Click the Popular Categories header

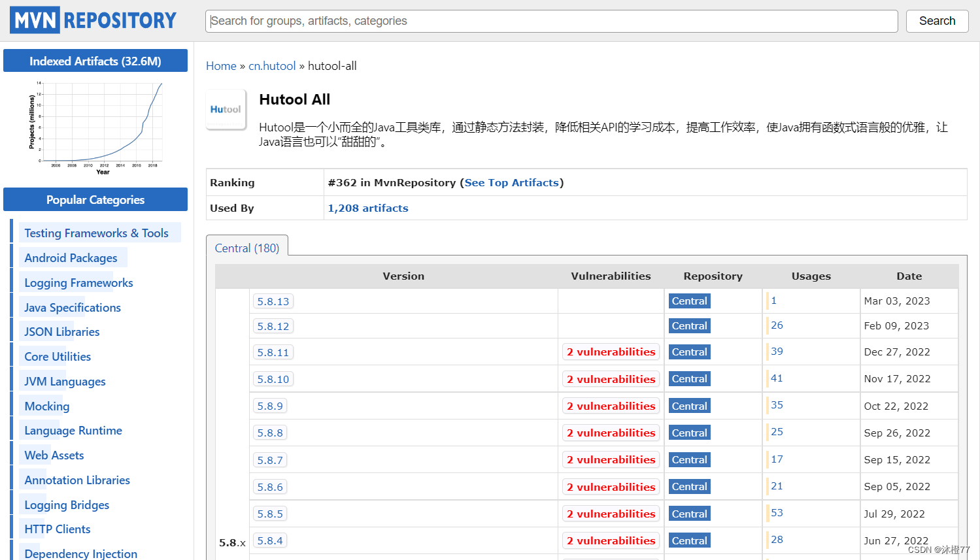pyautogui.click(x=95, y=199)
